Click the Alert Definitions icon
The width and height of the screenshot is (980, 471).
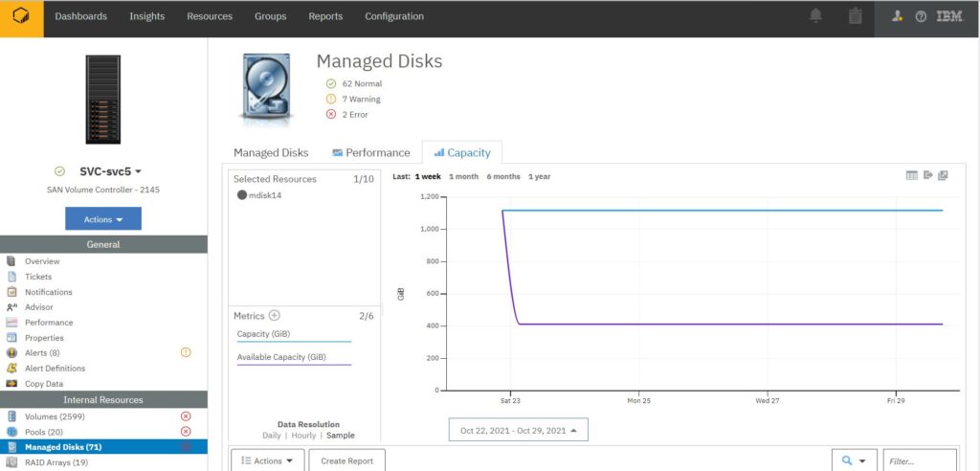click(x=11, y=369)
